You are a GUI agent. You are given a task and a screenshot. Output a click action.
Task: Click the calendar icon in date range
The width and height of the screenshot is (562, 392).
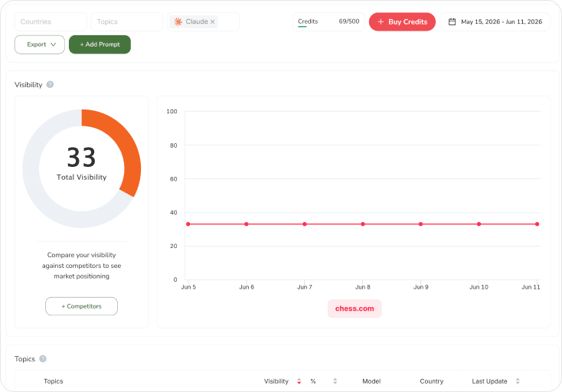point(453,22)
